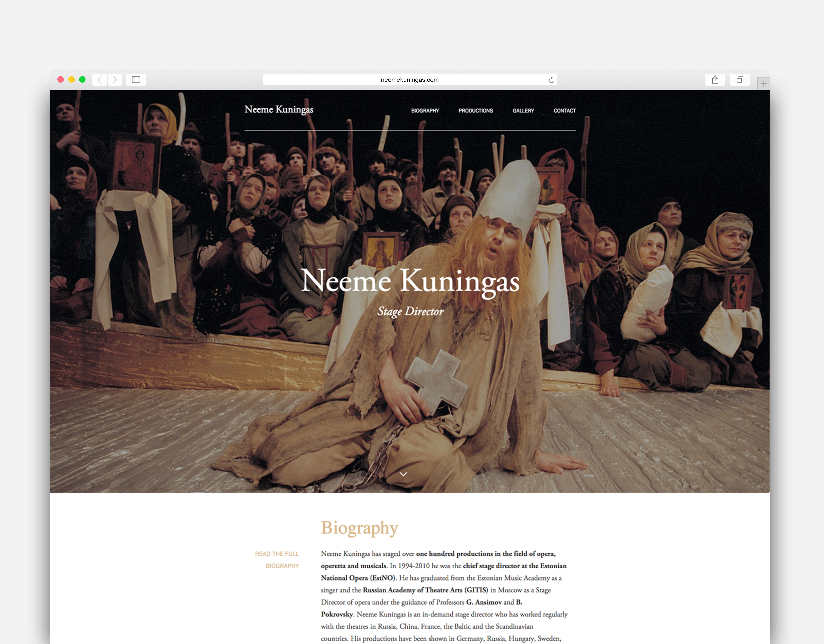The width and height of the screenshot is (824, 644).
Task: Click the yellow minimize window button
Action: pos(71,80)
